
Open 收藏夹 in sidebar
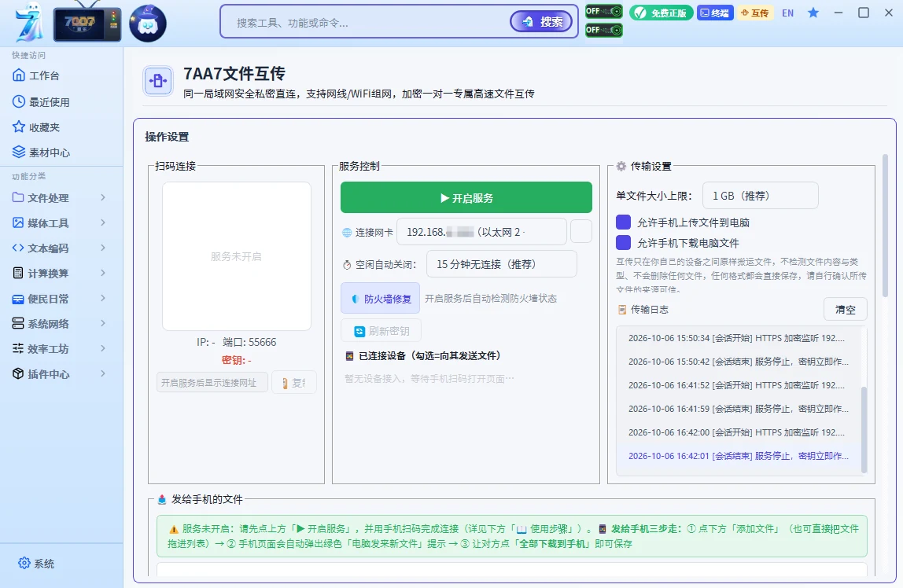click(36, 127)
